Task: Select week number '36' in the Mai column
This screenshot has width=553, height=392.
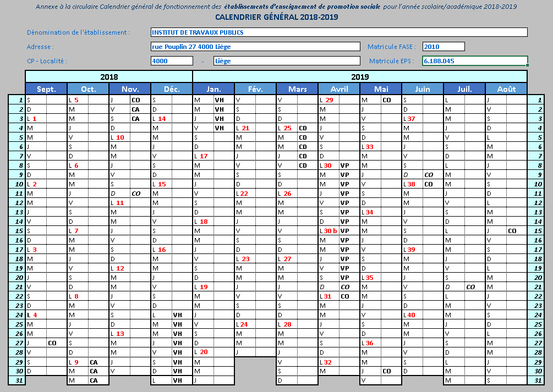Action: click(370, 343)
